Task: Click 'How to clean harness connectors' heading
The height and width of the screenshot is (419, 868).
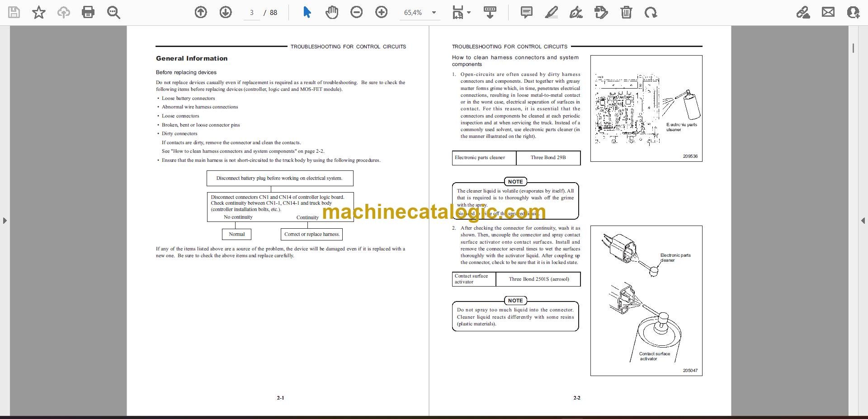Action: (515, 61)
